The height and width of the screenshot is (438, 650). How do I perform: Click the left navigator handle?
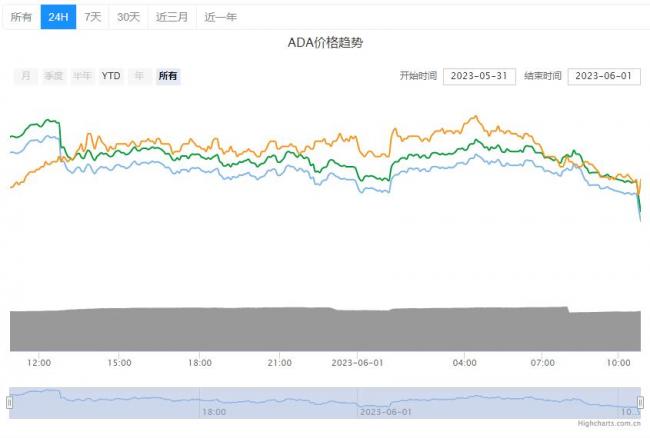tap(9, 402)
